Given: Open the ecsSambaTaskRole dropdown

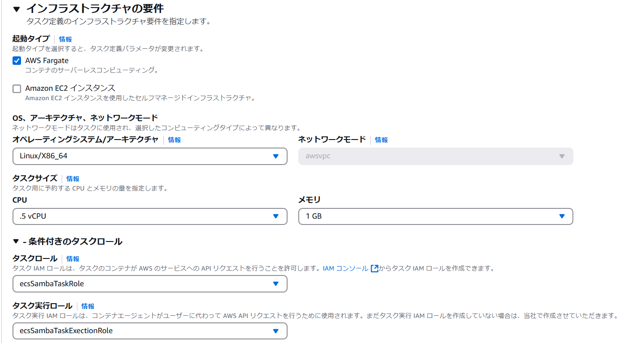Looking at the screenshot, I should [x=150, y=284].
